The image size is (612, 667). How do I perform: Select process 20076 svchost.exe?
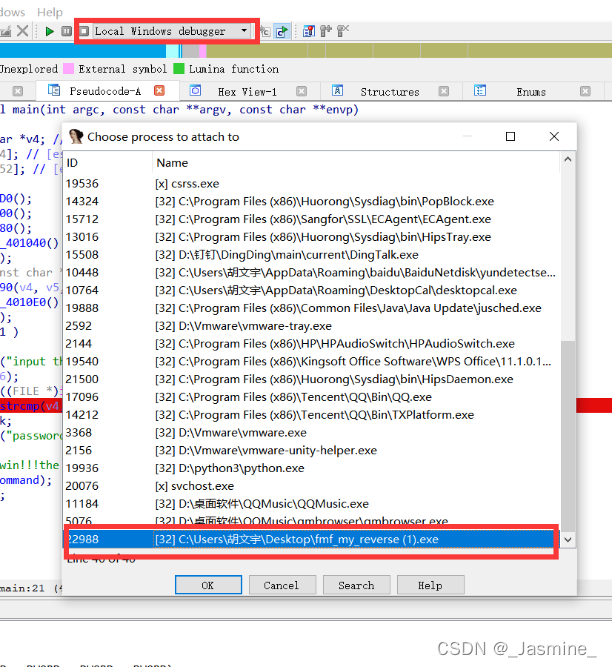(x=311, y=486)
